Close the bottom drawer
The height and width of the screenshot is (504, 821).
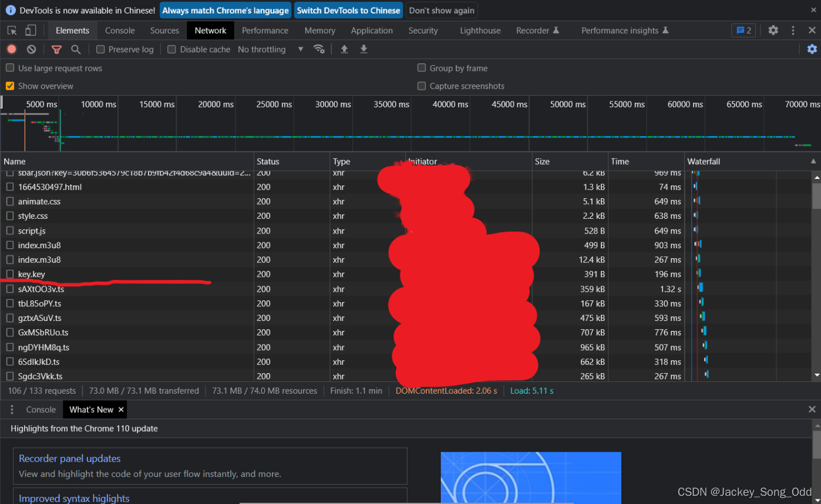pos(812,410)
